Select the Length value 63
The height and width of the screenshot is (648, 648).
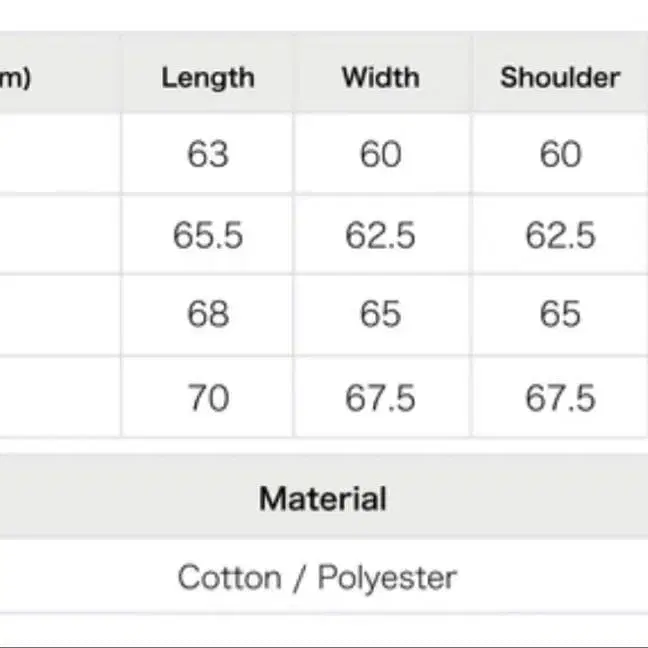point(208,154)
